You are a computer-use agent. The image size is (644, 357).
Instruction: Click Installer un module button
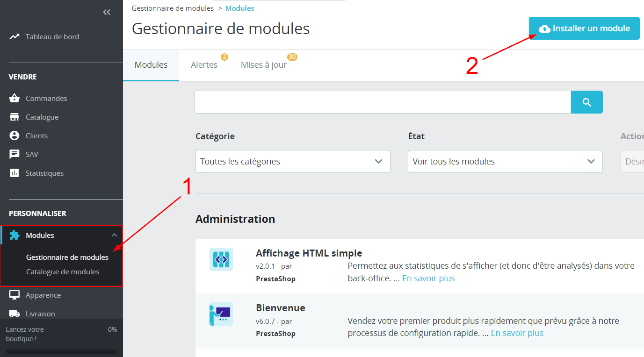pos(584,29)
